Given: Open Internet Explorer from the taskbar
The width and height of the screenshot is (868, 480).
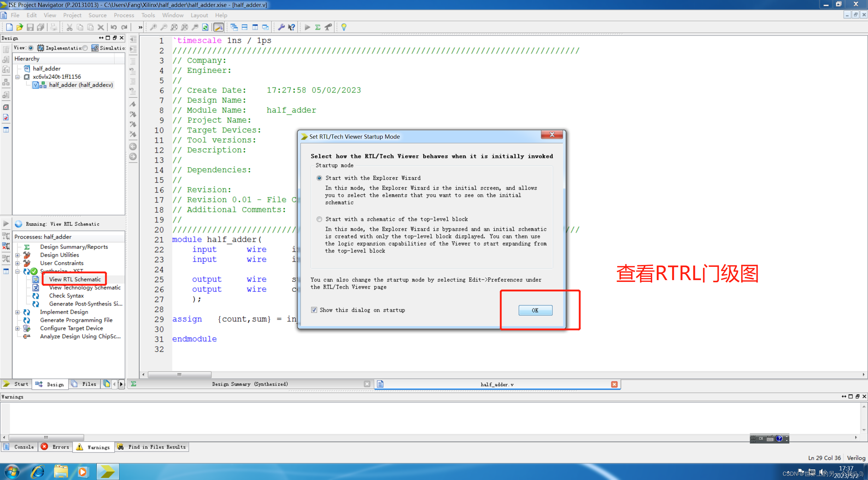Looking at the screenshot, I should tap(37, 472).
